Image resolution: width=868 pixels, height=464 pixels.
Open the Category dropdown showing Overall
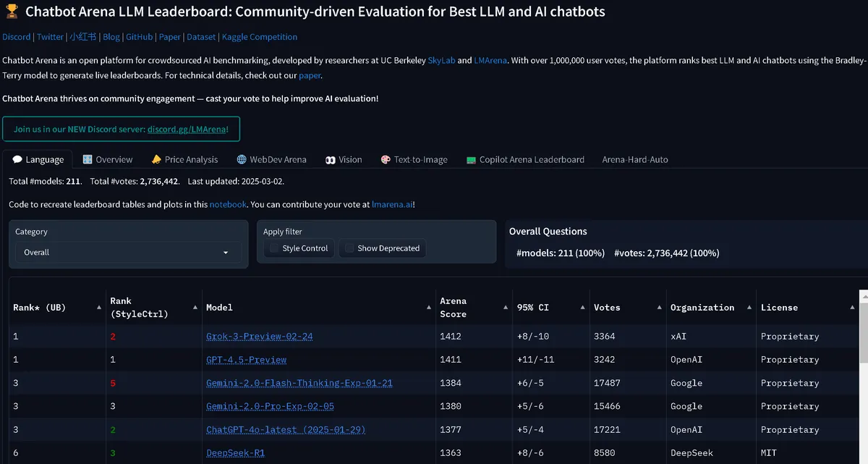pos(128,253)
